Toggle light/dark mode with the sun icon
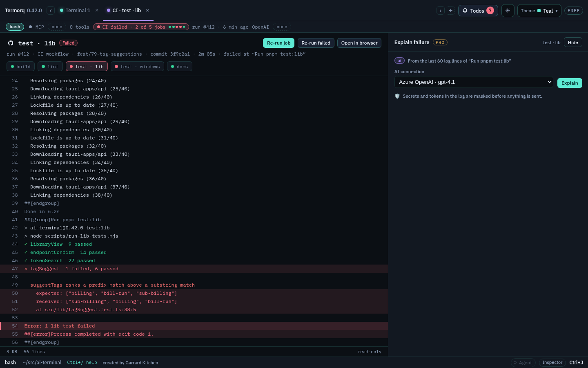This screenshot has height=368, width=588. click(x=508, y=11)
